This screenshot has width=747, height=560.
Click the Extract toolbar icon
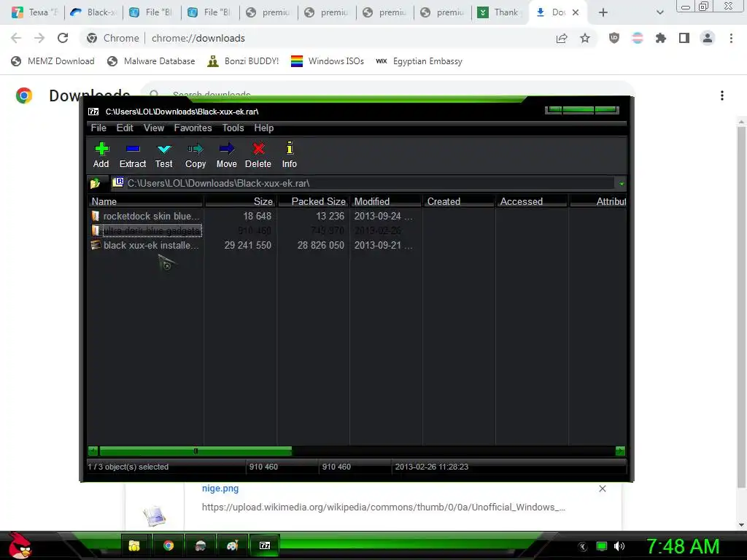[133, 155]
